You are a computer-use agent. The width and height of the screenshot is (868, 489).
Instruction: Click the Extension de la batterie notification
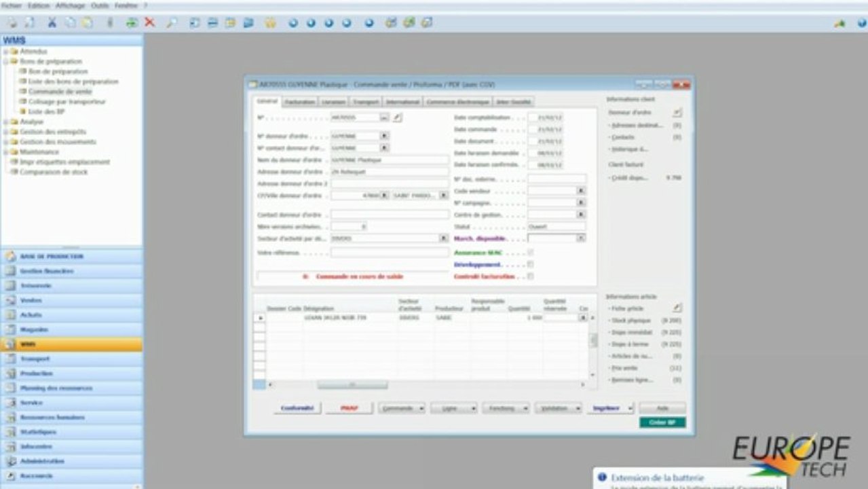690,478
